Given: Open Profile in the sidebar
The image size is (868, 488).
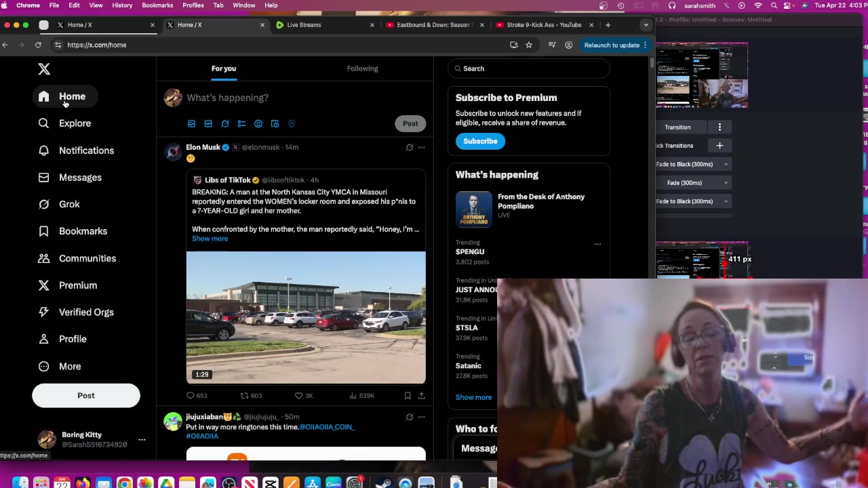Looking at the screenshot, I should point(63,339).
